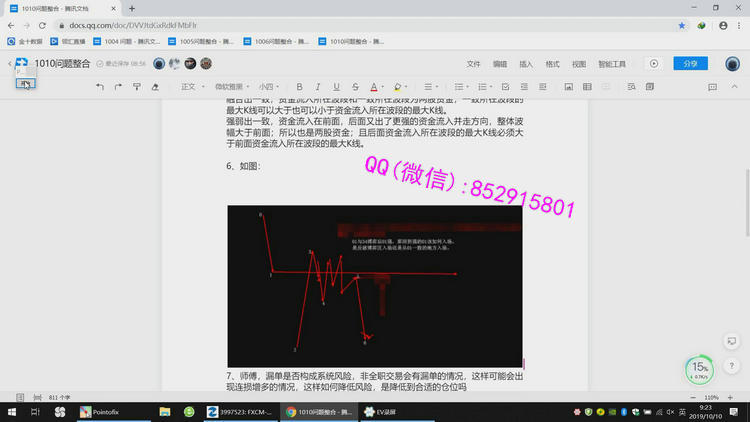Select the format painter tool
The image size is (750, 422).
click(x=137, y=87)
